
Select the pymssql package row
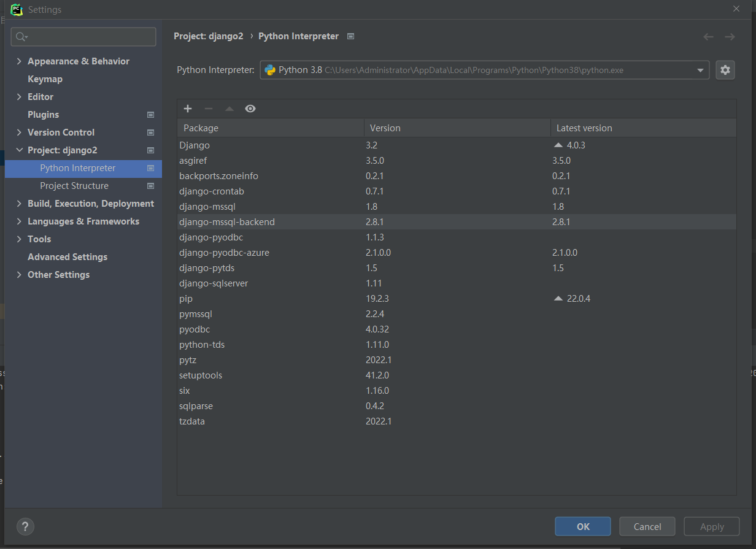(x=457, y=314)
